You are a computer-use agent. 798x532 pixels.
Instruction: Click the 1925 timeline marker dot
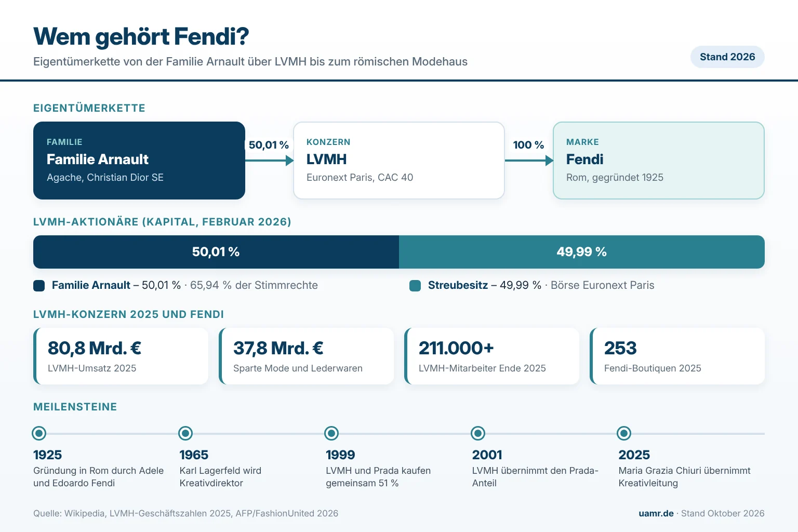(39, 433)
